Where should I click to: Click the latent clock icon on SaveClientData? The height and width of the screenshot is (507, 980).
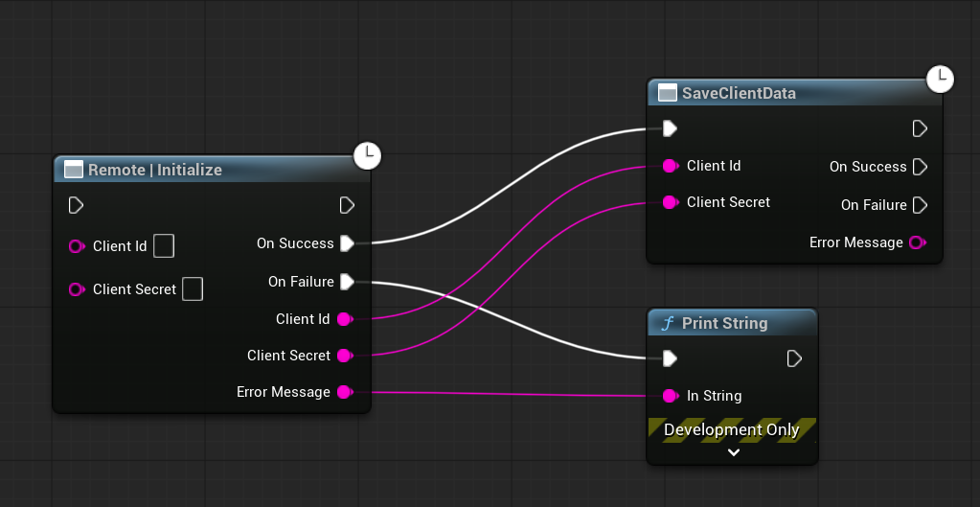coord(941,79)
